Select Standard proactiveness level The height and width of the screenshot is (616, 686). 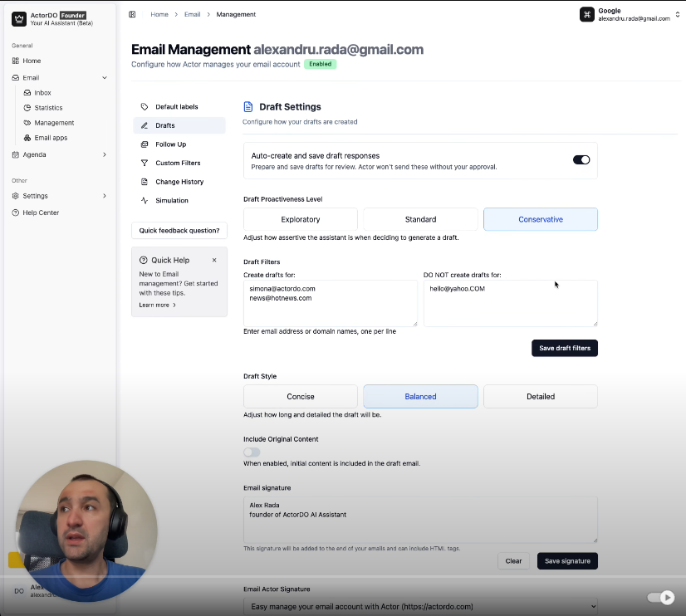(420, 219)
